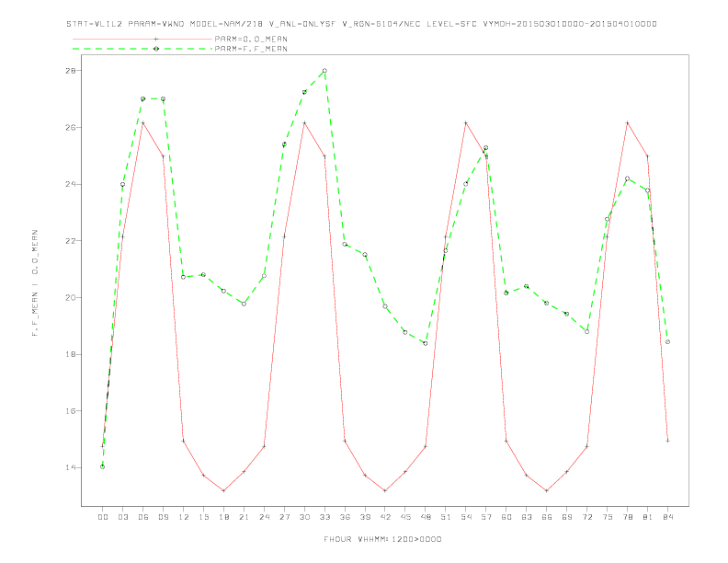Click the x-axis tick label 33
Viewport: 728px width, 563px height.
pos(324,517)
